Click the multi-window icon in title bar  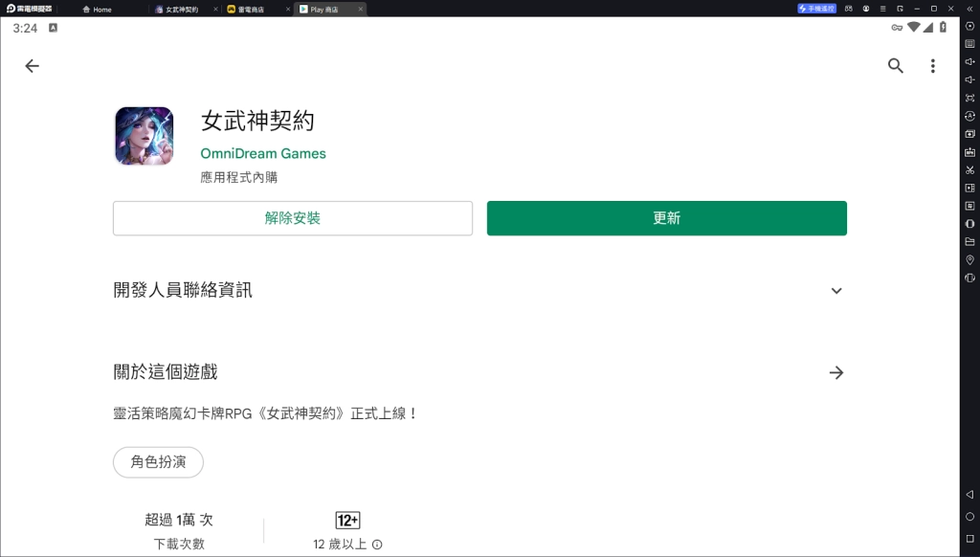(900, 9)
